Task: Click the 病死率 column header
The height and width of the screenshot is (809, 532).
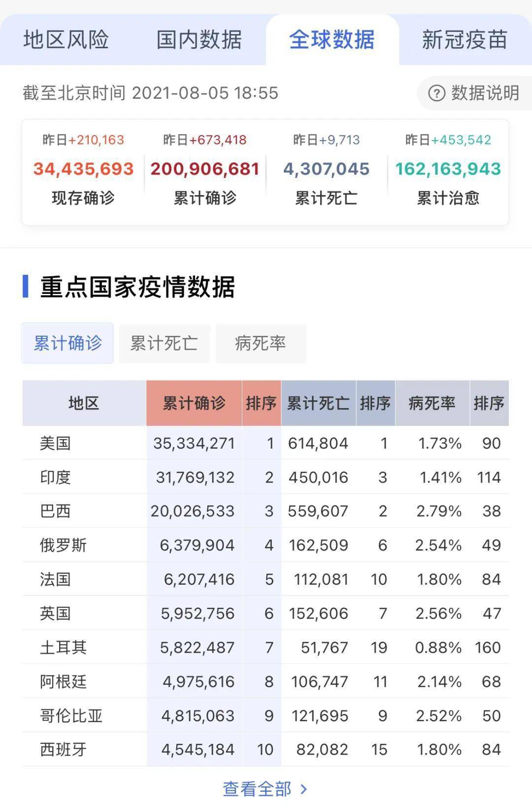Action: click(x=432, y=403)
